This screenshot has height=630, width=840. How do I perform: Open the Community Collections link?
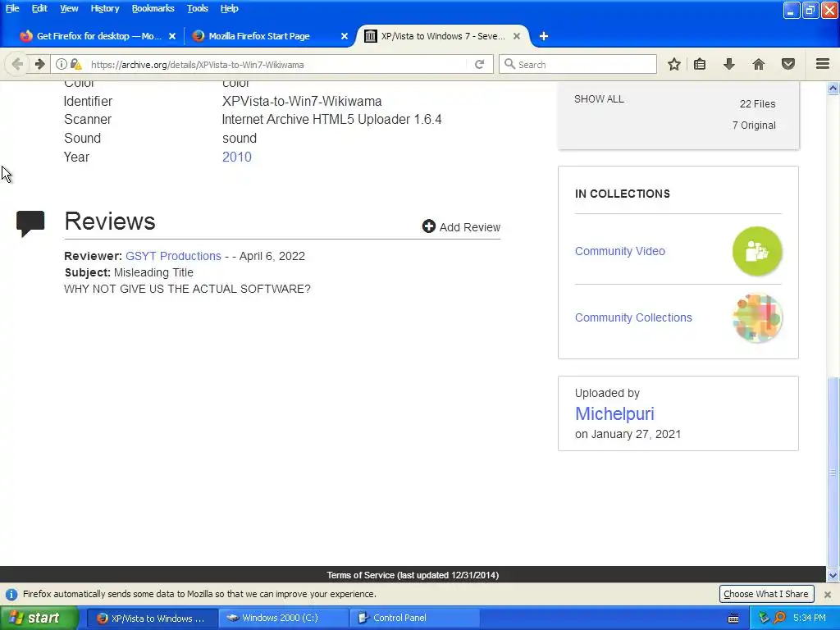[x=633, y=317]
